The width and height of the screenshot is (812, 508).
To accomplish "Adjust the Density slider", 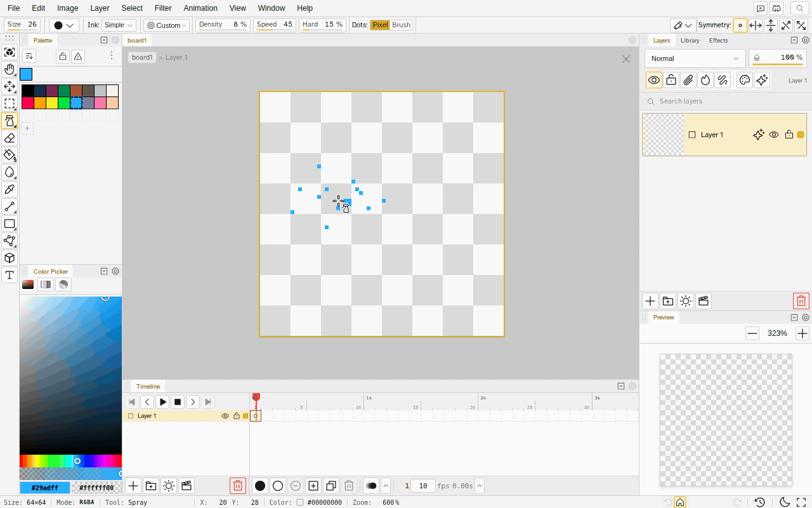I will coord(223,25).
